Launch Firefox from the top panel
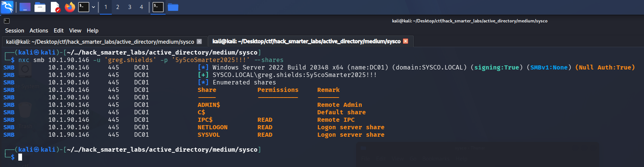This screenshot has width=644, height=167. pyautogui.click(x=70, y=7)
